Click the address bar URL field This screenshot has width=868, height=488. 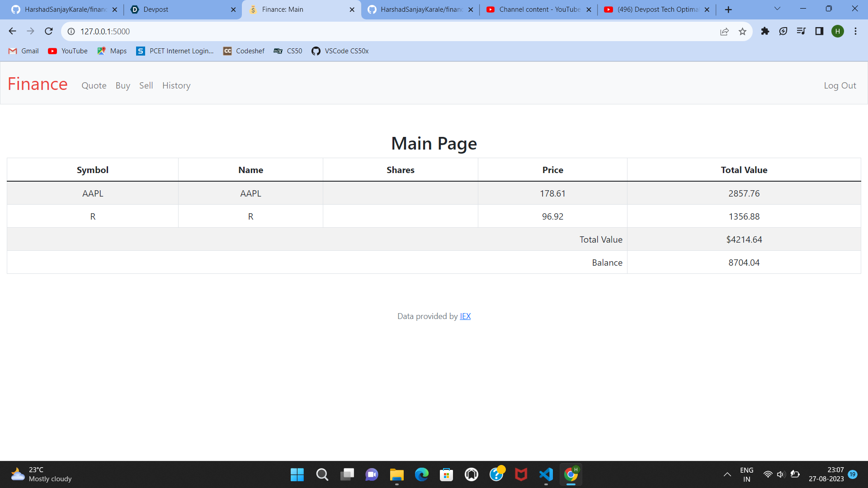click(362, 31)
